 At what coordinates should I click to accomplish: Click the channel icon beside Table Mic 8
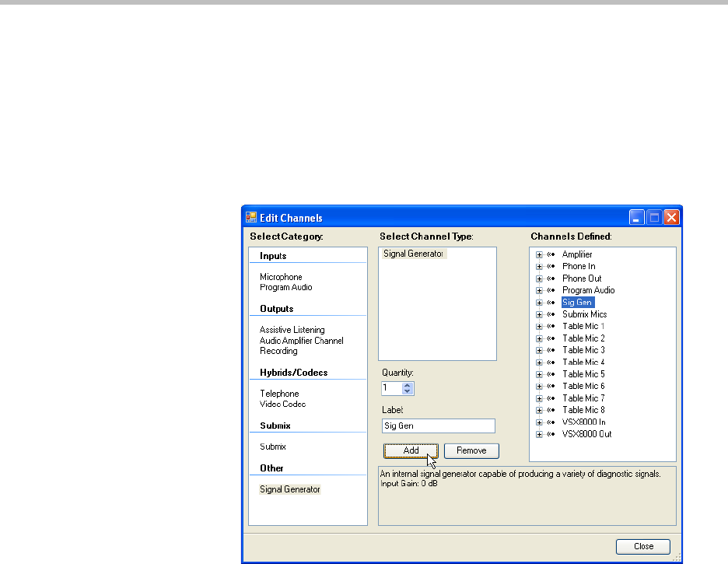pos(551,410)
